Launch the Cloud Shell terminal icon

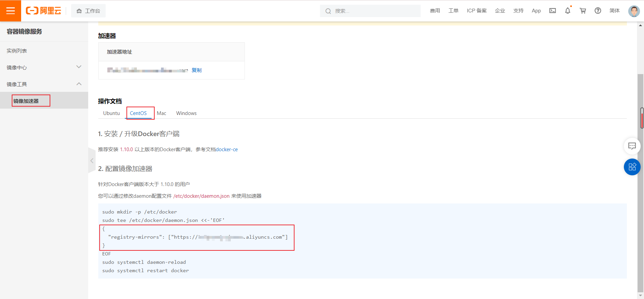[x=552, y=11]
